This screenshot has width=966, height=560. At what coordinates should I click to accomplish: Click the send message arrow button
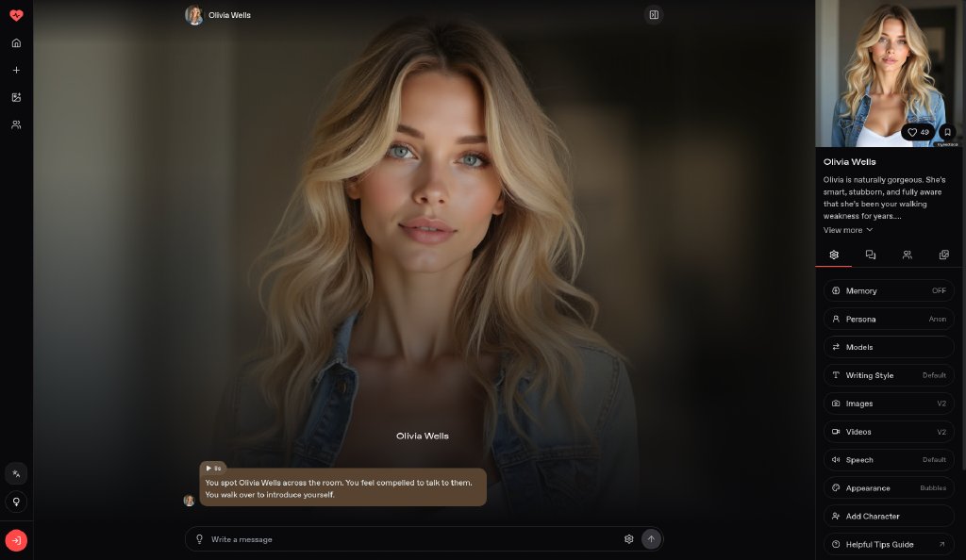(651, 539)
